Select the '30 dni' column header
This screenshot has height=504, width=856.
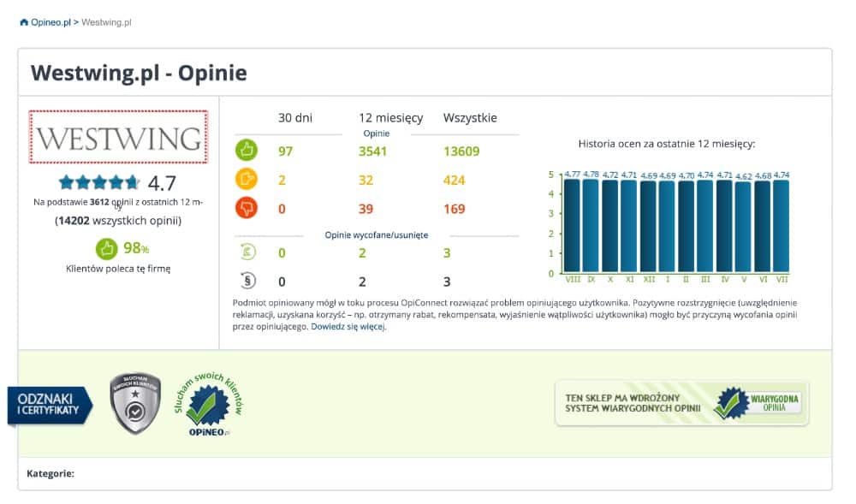click(294, 118)
